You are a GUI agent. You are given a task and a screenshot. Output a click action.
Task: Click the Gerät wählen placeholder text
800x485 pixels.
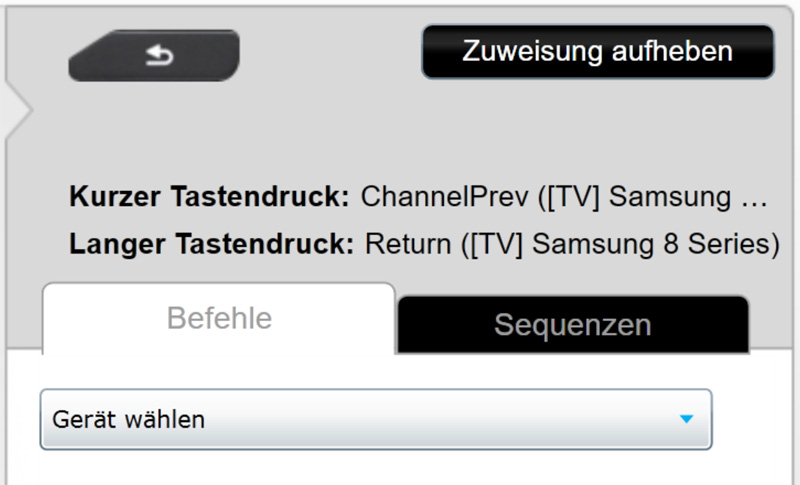click(x=129, y=419)
